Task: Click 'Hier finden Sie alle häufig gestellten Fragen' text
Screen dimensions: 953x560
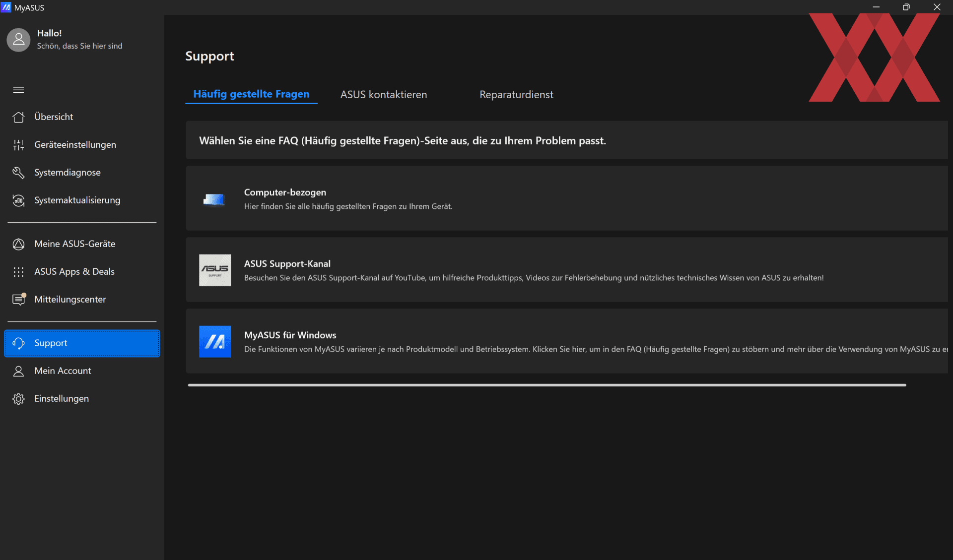Action: (x=348, y=206)
